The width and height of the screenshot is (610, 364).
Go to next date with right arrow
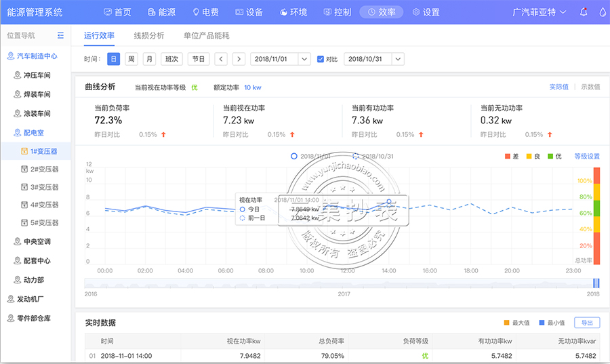239,59
